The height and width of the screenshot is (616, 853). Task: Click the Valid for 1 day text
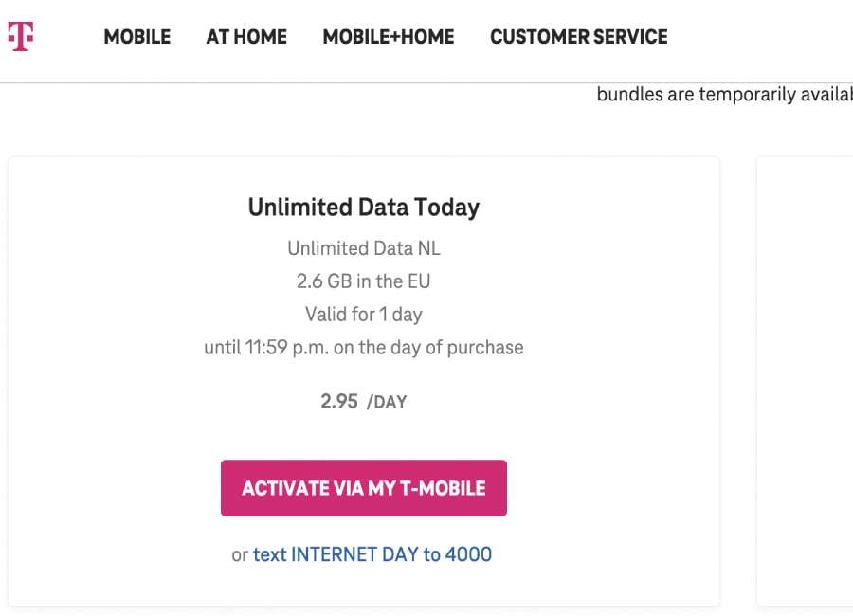coord(364,315)
